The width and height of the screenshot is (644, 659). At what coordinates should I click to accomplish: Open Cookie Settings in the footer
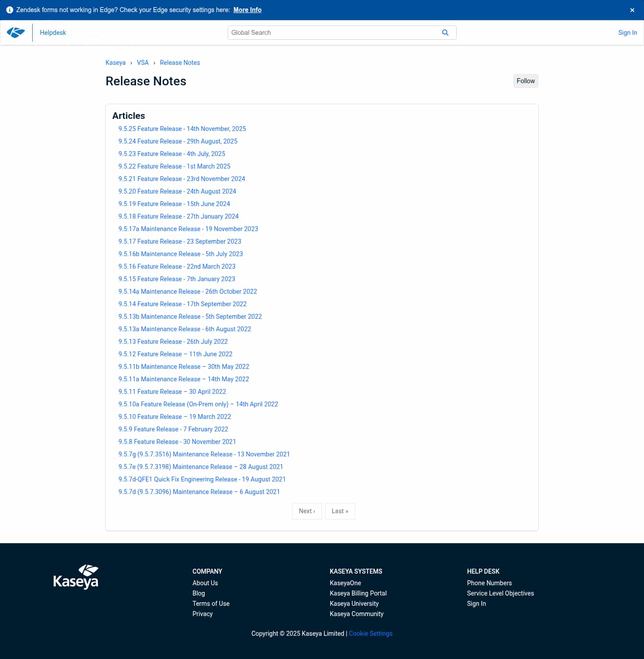[370, 634]
